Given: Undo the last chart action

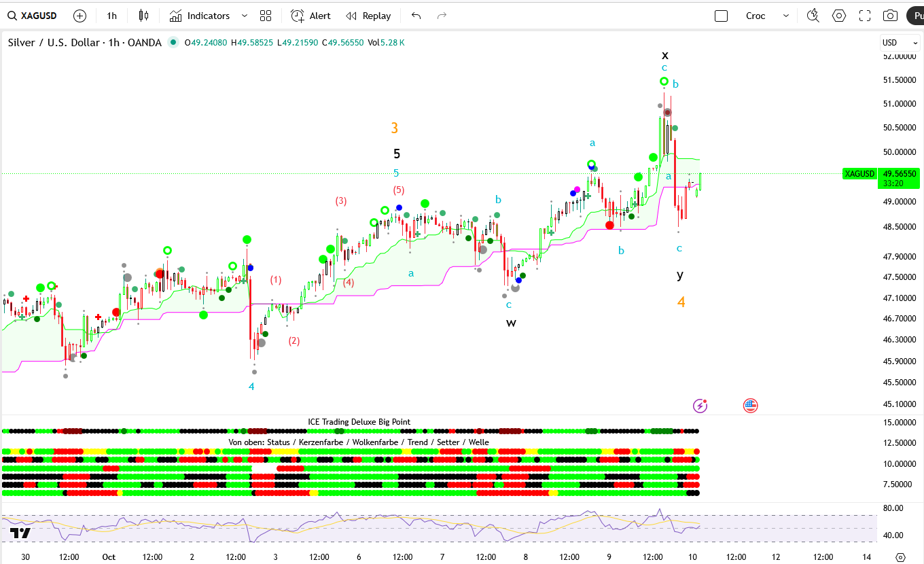Looking at the screenshot, I should click(x=416, y=16).
